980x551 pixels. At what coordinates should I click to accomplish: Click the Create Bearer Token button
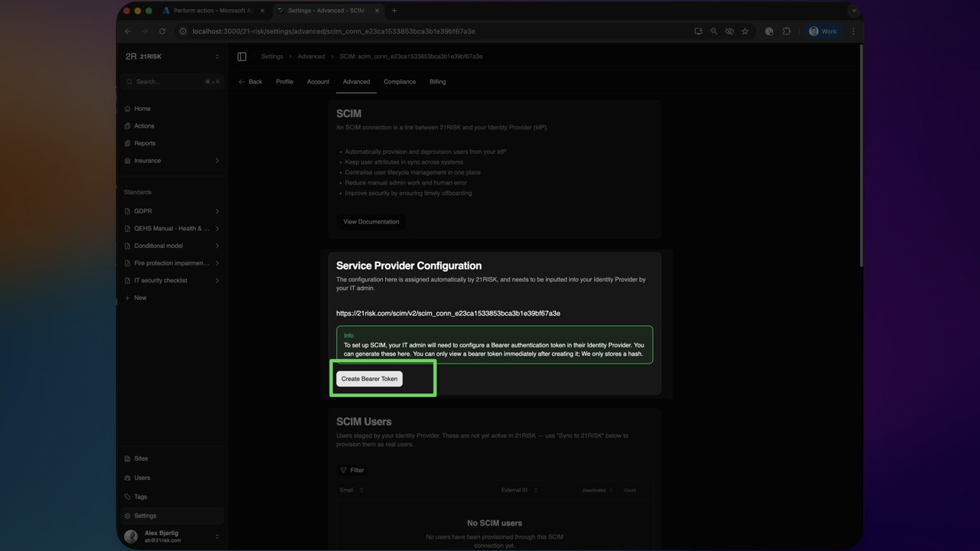tap(369, 378)
